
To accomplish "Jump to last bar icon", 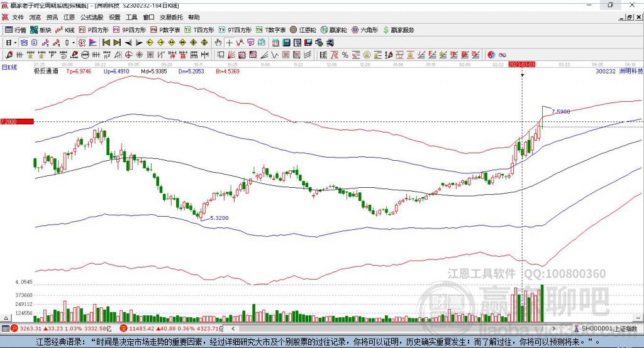I will click(x=117, y=43).
